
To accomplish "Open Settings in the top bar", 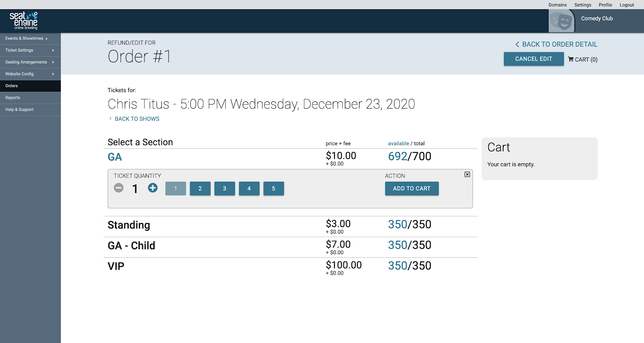I will 582,5.
